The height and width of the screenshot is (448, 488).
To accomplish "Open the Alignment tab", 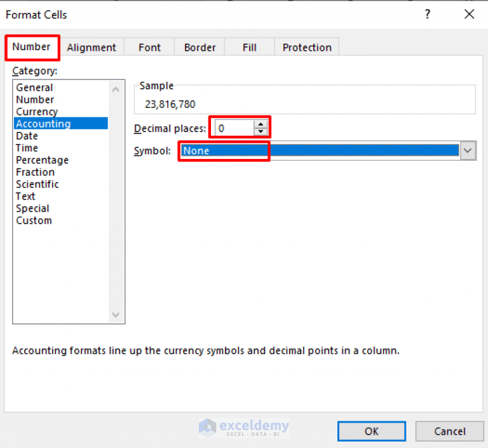I will (x=91, y=48).
